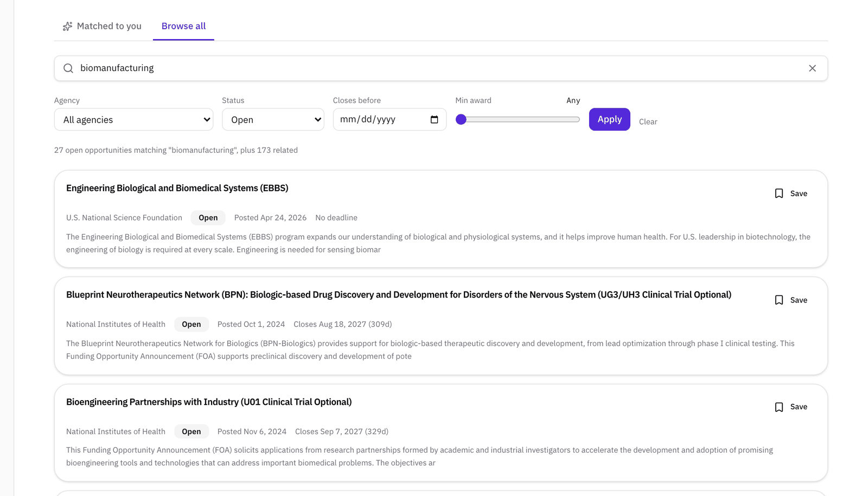This screenshot has height=496, width=868.
Task: Switch to the Matched to you tab
Action: [102, 26]
